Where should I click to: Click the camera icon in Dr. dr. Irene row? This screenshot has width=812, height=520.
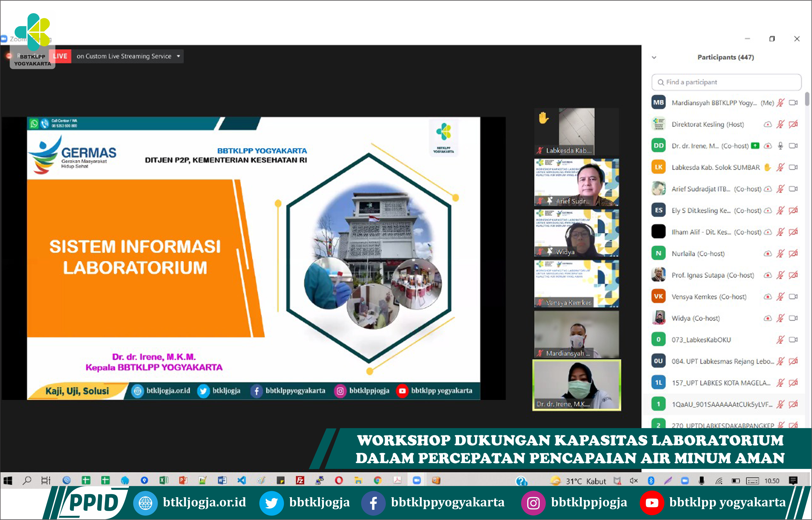pyautogui.click(x=793, y=146)
